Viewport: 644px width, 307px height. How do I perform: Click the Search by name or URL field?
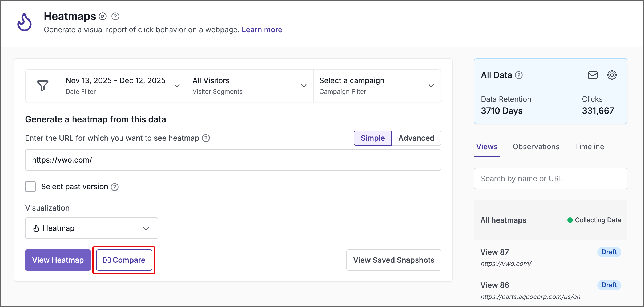click(x=550, y=179)
